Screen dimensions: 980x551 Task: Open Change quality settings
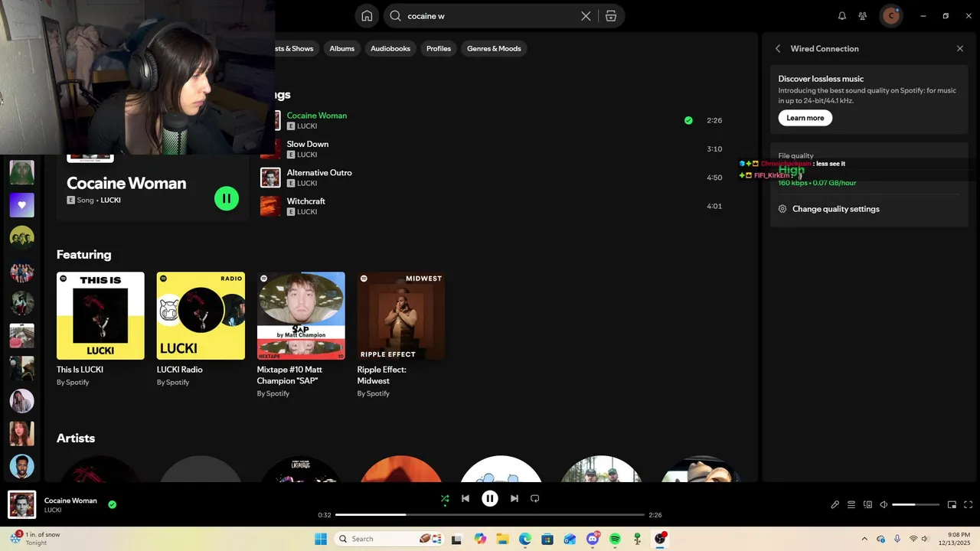point(835,209)
